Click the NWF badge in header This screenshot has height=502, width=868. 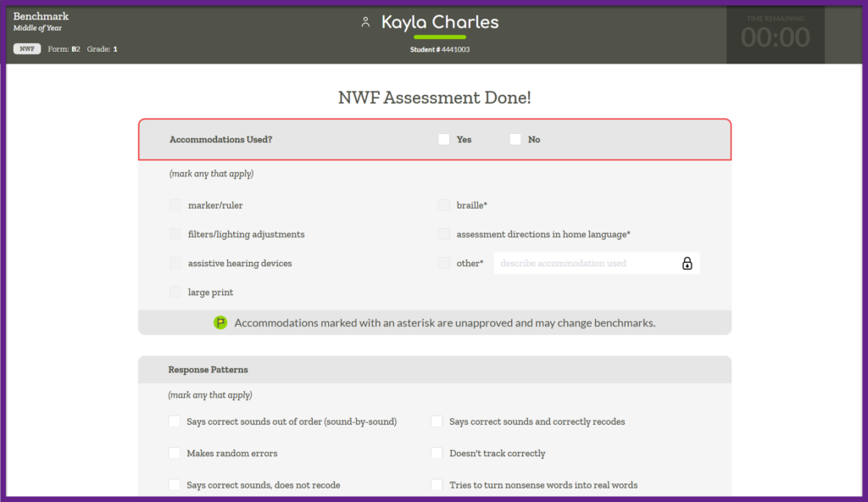[27, 49]
